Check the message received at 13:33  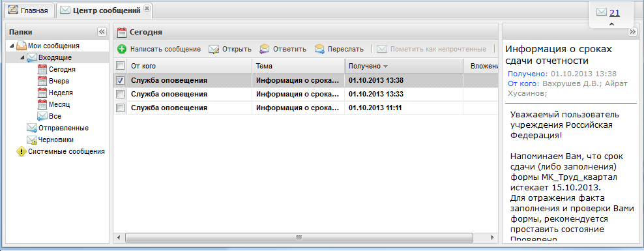coord(121,95)
